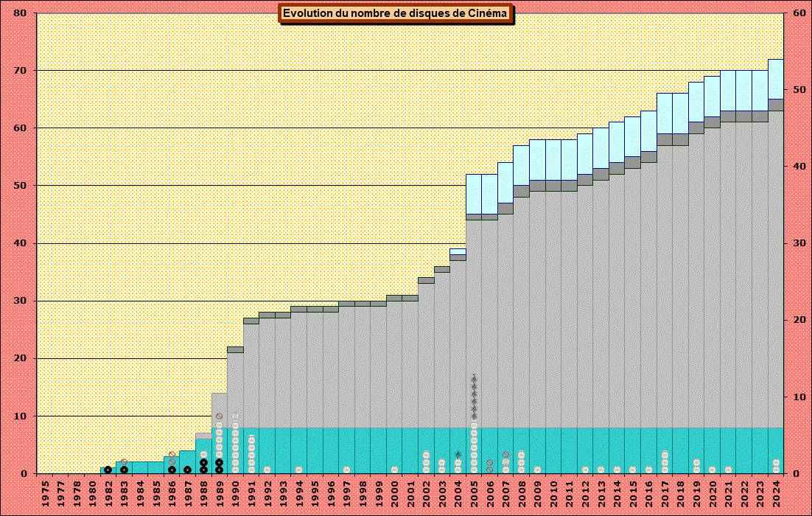Image resolution: width=812 pixels, height=516 pixels.
Task: Click the white disc above 2009
Action: [538, 470]
